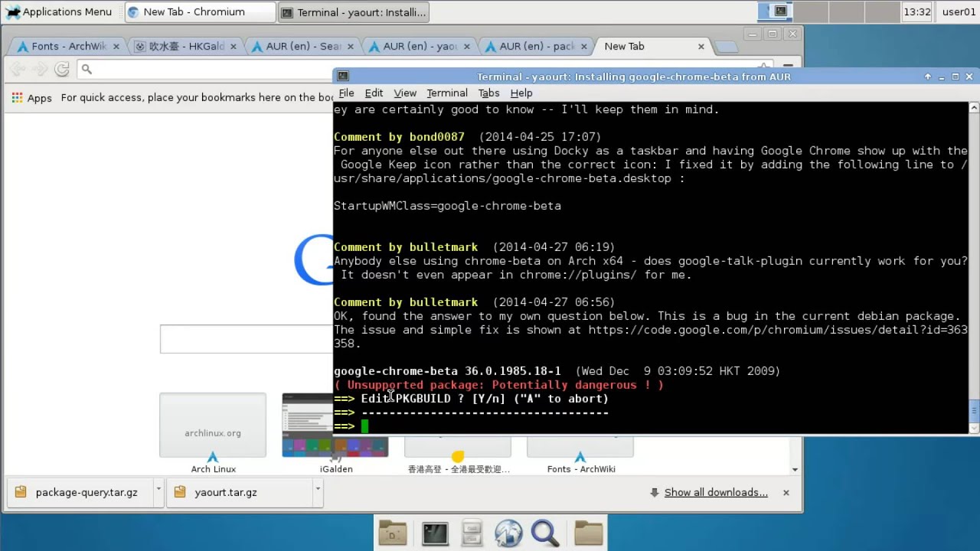Click the Chromium forward arrow

coord(40,69)
